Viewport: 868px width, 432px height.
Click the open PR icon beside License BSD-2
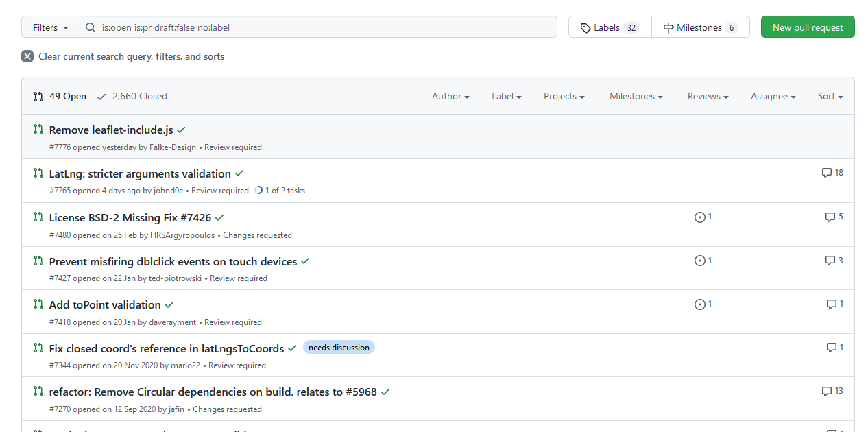pos(38,217)
